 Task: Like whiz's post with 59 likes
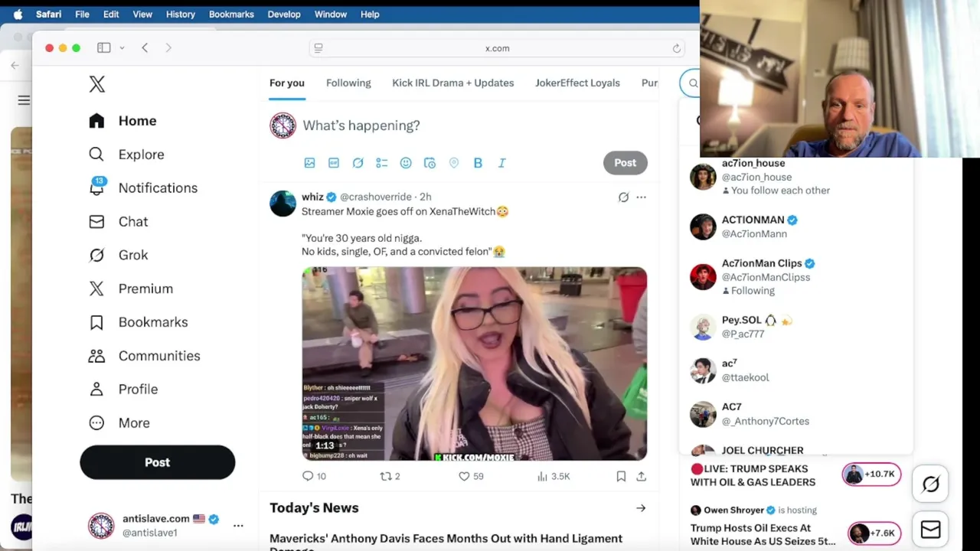coord(471,476)
